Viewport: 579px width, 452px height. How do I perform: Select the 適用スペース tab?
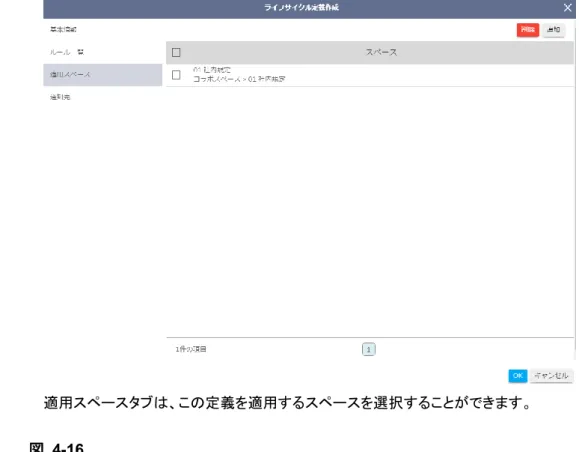[x=103, y=75]
